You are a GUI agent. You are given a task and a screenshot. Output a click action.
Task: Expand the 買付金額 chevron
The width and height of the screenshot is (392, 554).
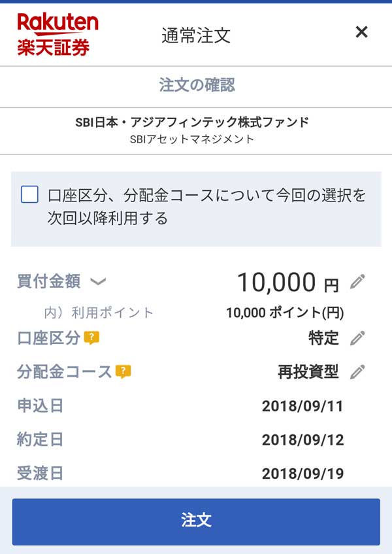pos(97,282)
